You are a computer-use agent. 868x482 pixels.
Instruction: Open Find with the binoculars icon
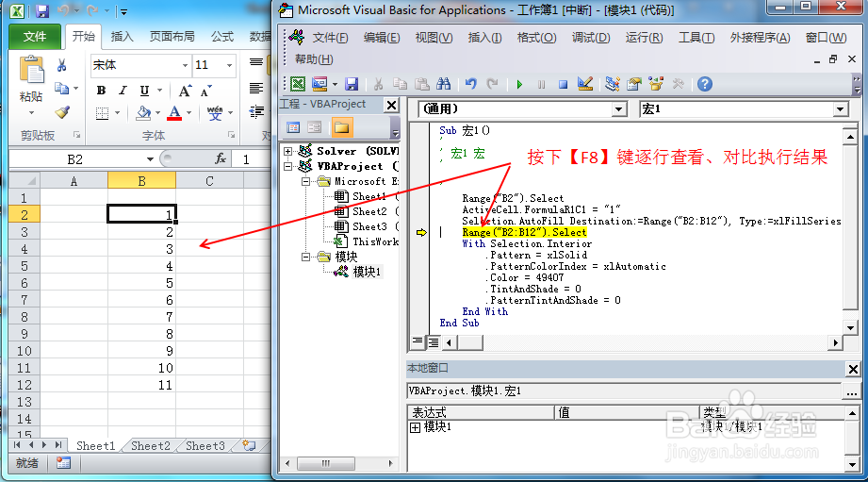(x=443, y=84)
